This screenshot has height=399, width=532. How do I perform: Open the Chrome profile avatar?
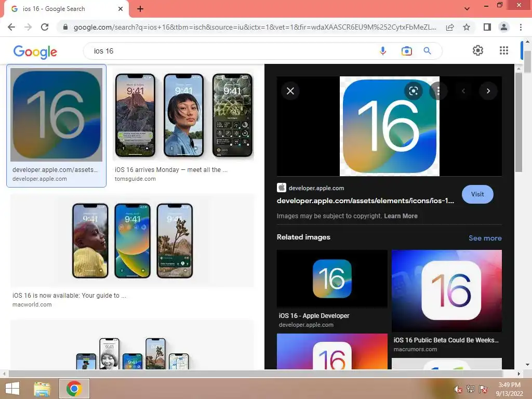click(x=504, y=27)
